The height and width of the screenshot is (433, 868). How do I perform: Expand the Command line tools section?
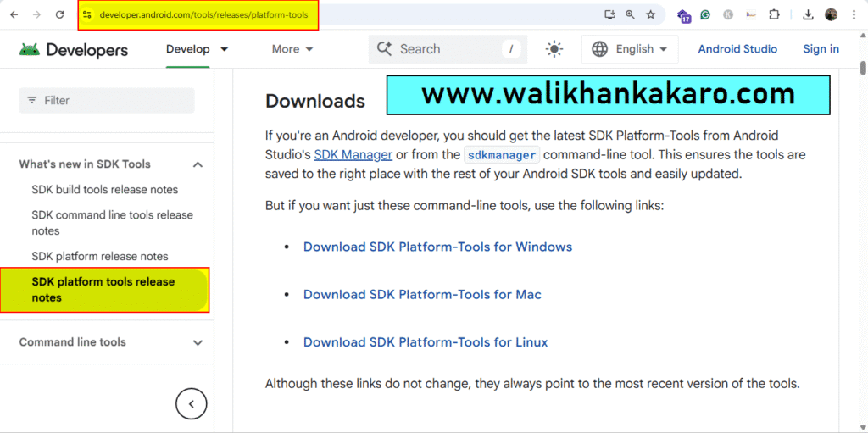(x=198, y=342)
